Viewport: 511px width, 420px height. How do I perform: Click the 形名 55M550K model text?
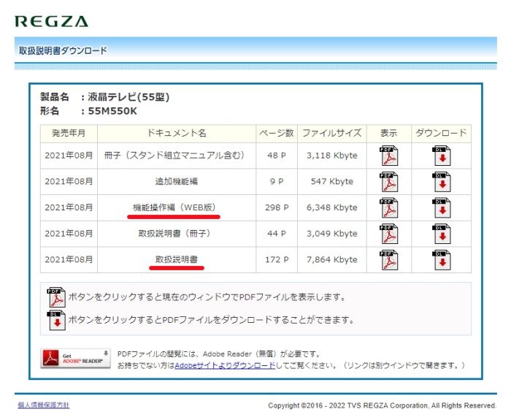(112, 111)
